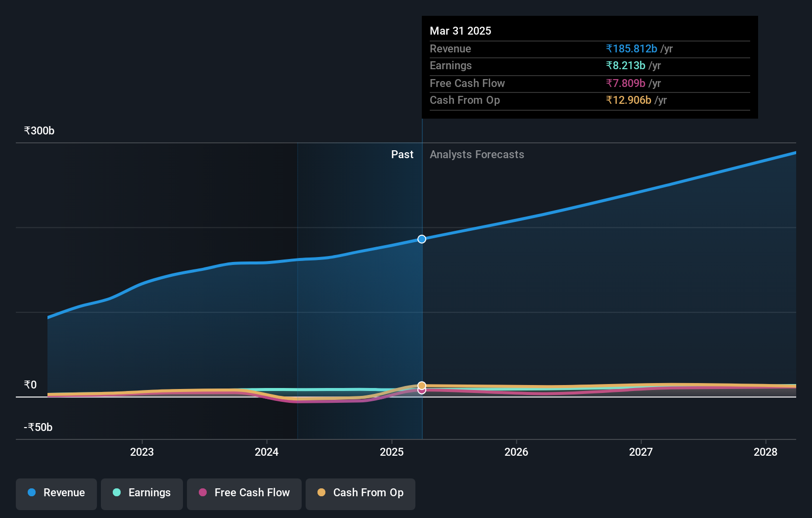This screenshot has height=518, width=812.
Task: Click the 'Revenue' row label in tooltip
Action: coord(450,48)
